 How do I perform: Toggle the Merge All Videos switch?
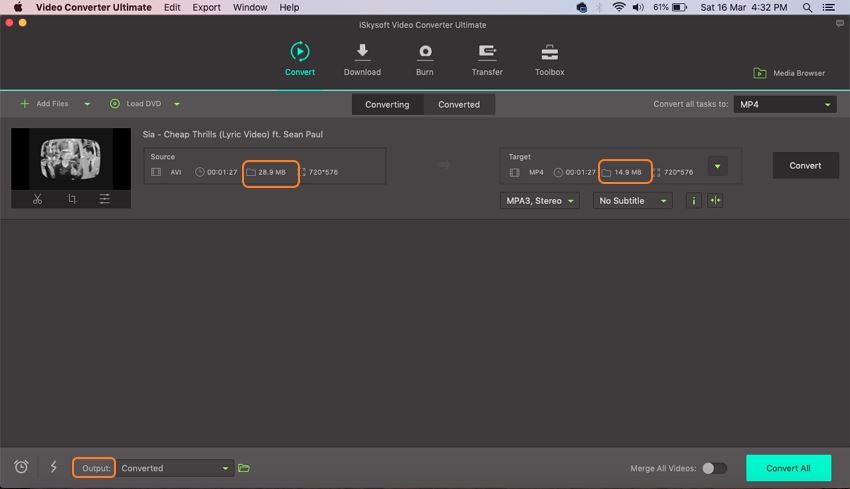tap(714, 468)
